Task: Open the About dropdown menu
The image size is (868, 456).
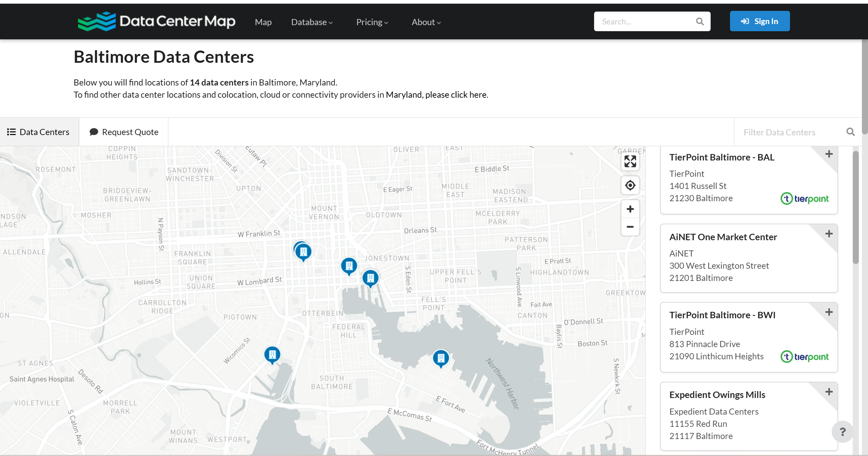Action: coord(426,22)
